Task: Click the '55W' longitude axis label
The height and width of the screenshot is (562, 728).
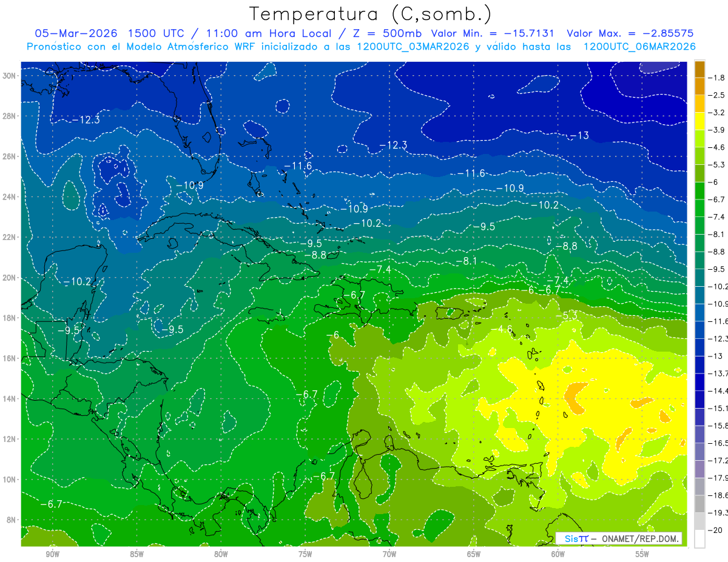Action: tap(642, 554)
